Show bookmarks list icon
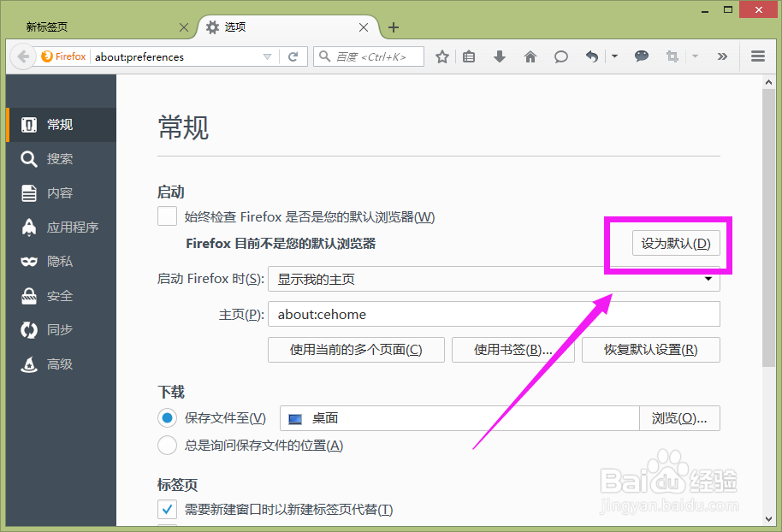The width and height of the screenshot is (782, 532). [x=469, y=56]
